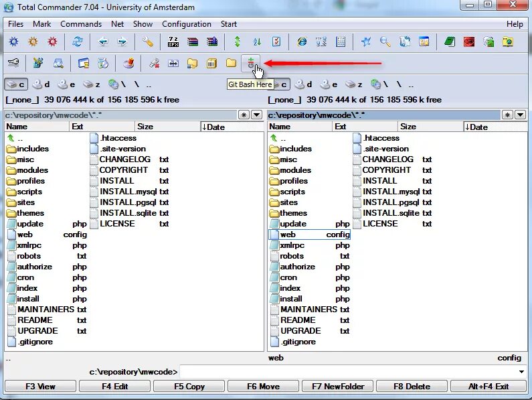
Task: Click the F7 NewFolder button
Action: point(337,387)
